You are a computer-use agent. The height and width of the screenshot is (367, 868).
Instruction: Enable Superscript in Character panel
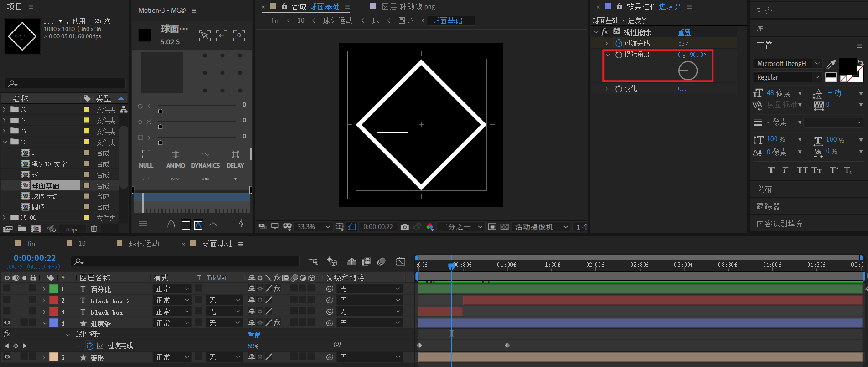[x=834, y=170]
